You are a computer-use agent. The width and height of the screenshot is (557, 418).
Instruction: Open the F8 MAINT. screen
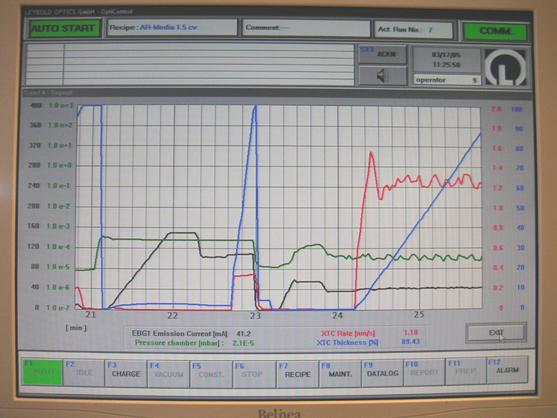click(340, 374)
